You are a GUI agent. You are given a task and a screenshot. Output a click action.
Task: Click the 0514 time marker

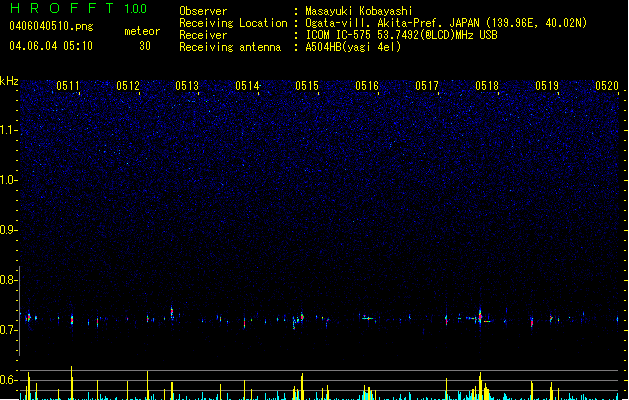click(247, 86)
